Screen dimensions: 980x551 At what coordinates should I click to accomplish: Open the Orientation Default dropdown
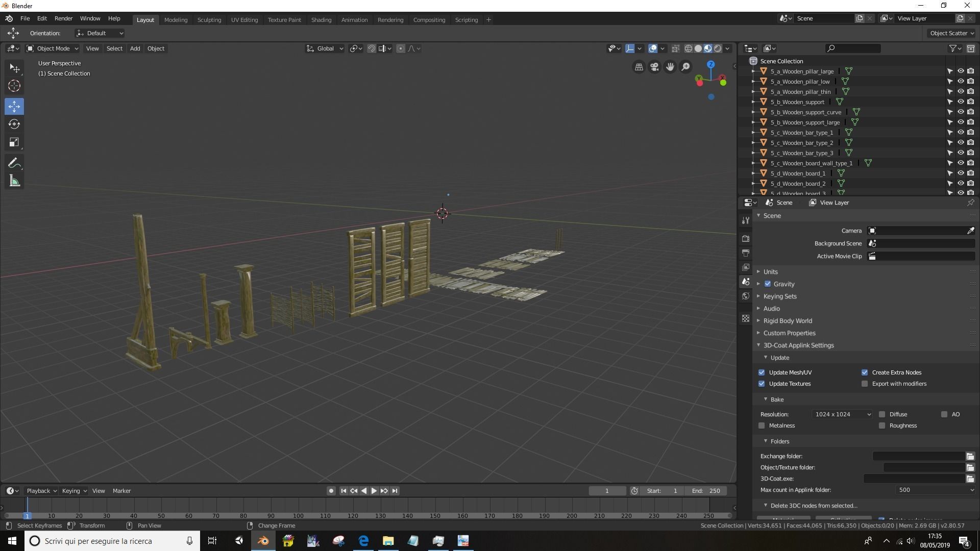tap(100, 33)
